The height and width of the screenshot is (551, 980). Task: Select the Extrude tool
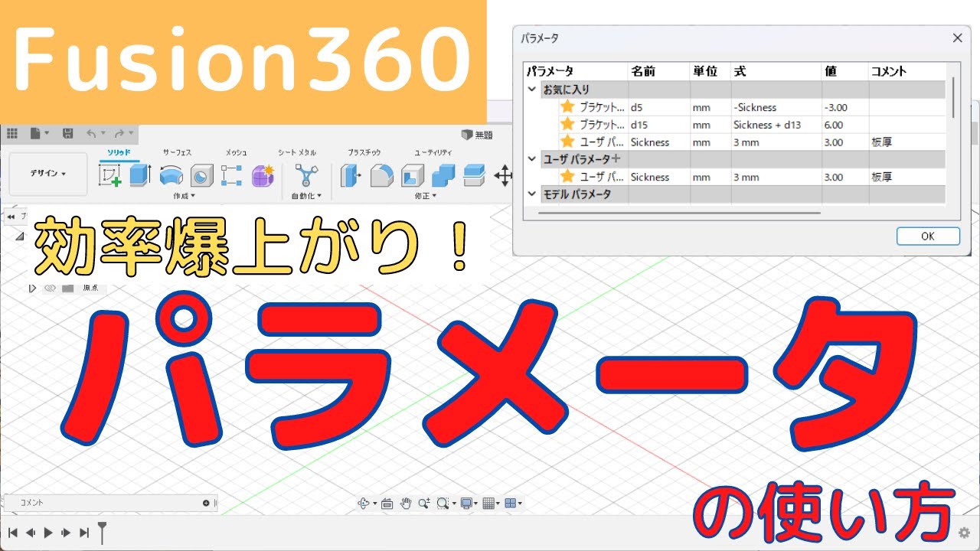139,175
